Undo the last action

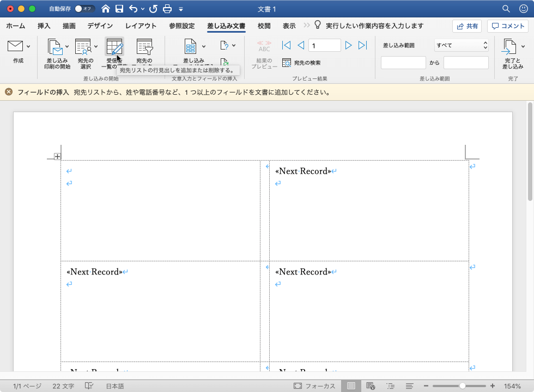point(133,9)
